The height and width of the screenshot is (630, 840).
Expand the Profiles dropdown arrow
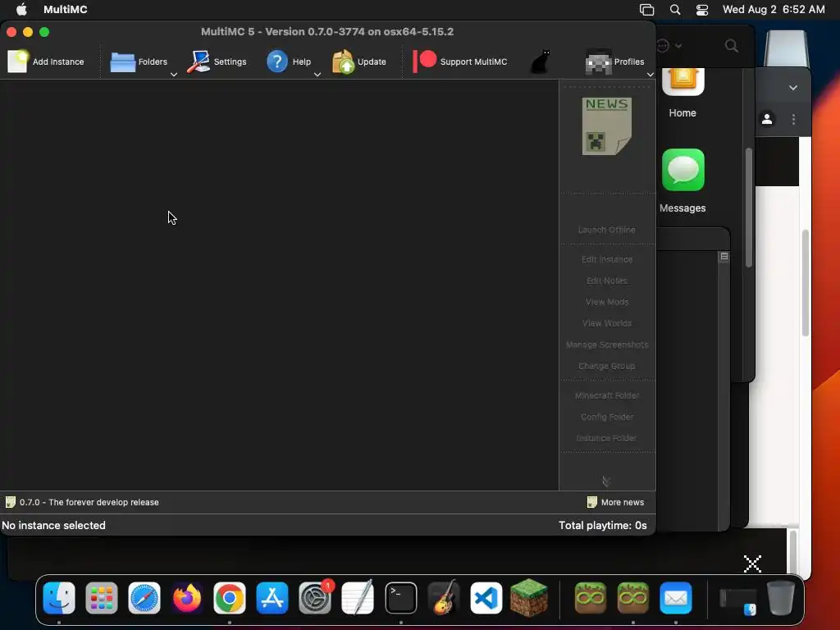coord(651,75)
